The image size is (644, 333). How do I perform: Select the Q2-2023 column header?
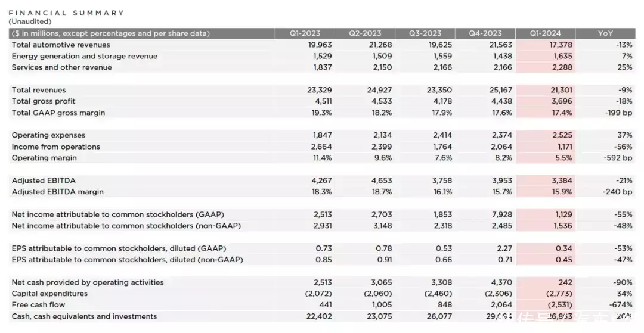pos(364,33)
